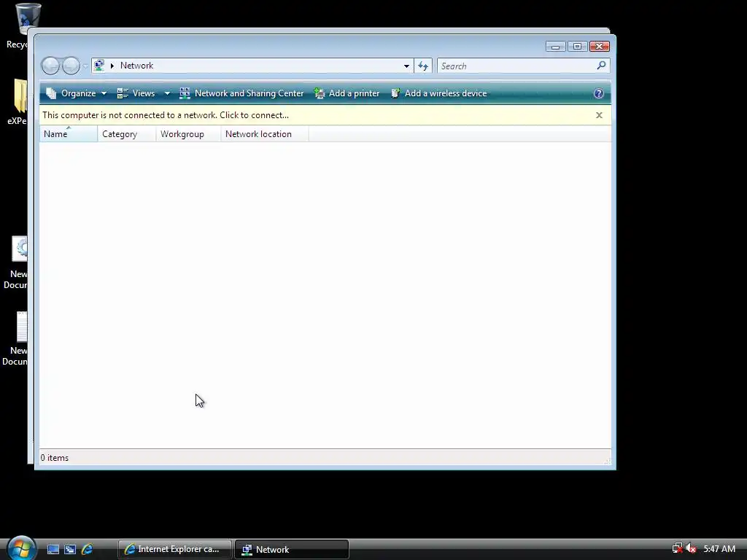Click the search magnifier icon
The width and height of the screenshot is (747, 560).
601,65
